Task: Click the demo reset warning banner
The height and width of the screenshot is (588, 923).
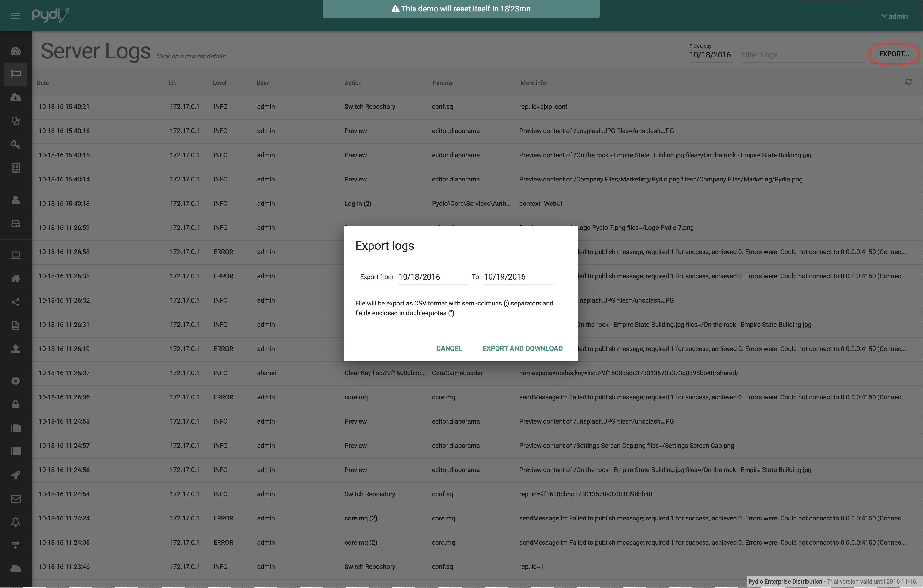Action: (461, 8)
